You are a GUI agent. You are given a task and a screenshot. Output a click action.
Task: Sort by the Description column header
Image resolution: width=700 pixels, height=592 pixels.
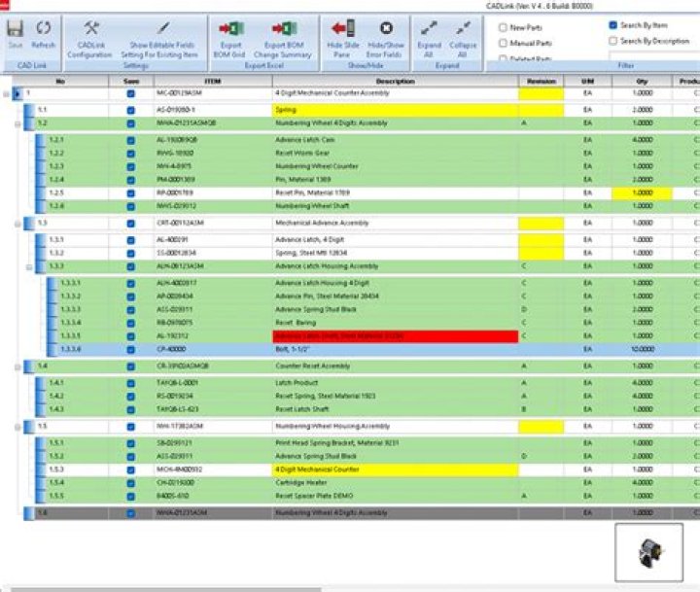tap(395, 82)
